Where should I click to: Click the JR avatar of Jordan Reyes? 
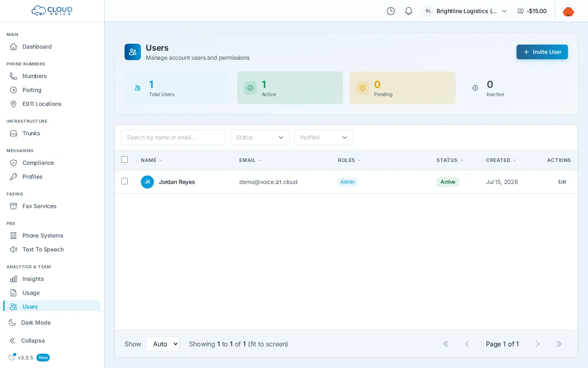[x=147, y=182]
